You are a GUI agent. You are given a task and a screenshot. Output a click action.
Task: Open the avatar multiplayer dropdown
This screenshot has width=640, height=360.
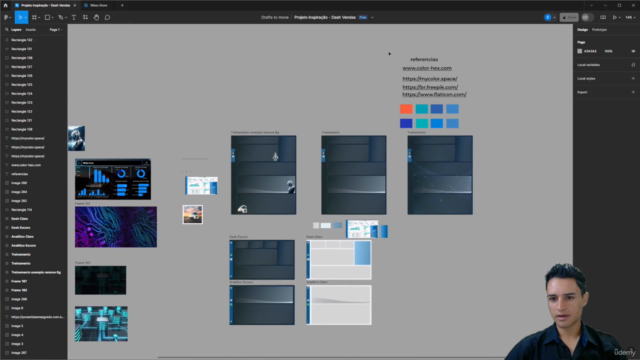(554, 18)
